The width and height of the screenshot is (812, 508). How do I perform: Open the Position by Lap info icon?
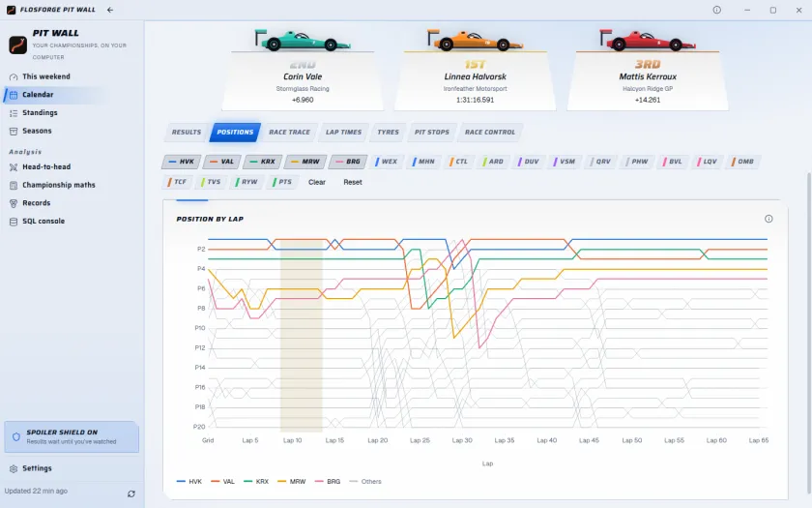tap(768, 219)
